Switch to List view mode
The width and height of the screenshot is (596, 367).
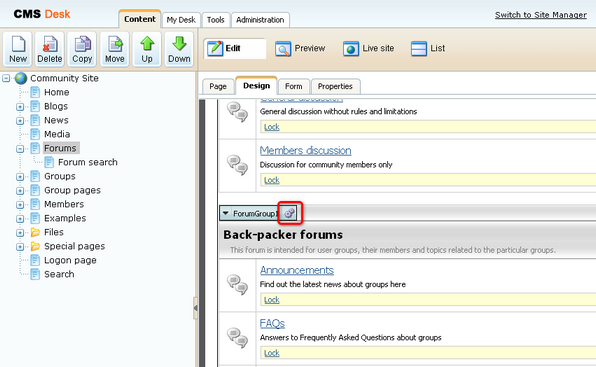[x=428, y=49]
